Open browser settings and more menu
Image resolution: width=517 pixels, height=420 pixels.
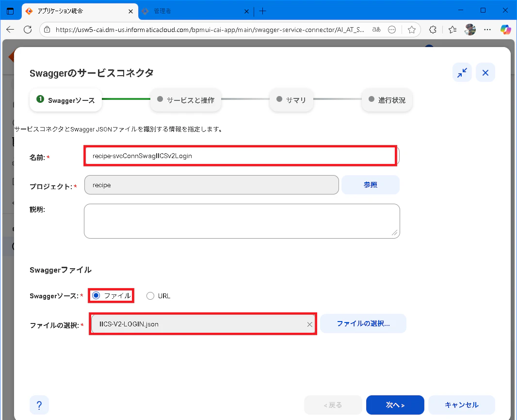click(x=487, y=30)
